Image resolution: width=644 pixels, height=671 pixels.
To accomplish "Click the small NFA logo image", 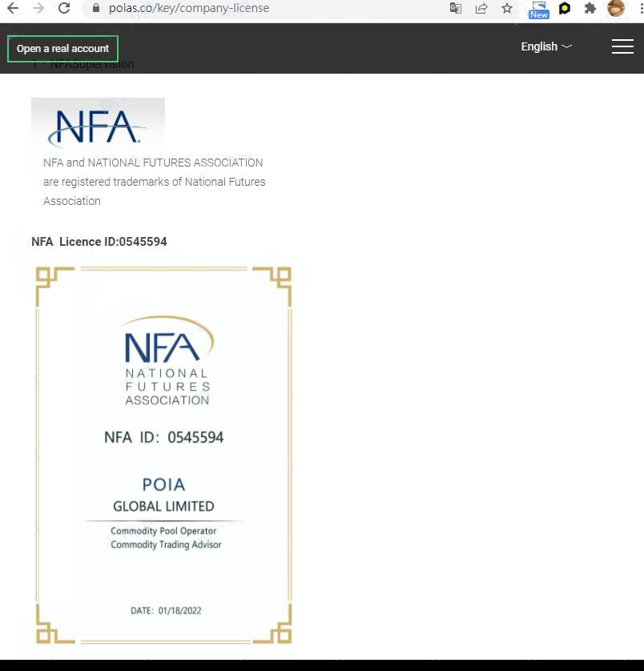I will 98,125.
